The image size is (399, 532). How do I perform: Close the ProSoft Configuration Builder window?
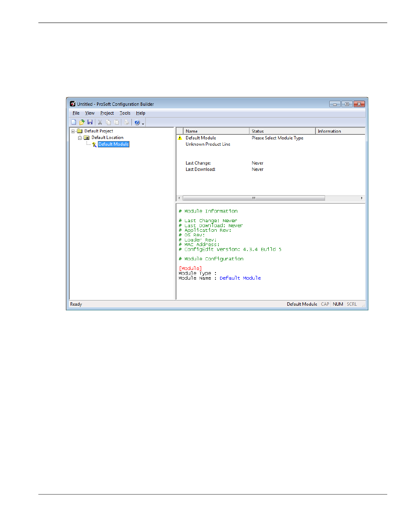tap(359, 104)
